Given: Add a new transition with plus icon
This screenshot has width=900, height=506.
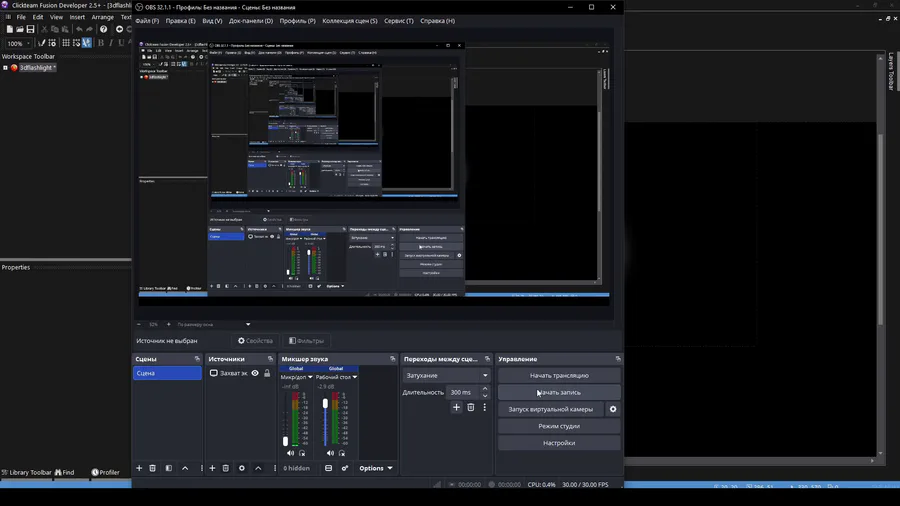Looking at the screenshot, I should [456, 407].
